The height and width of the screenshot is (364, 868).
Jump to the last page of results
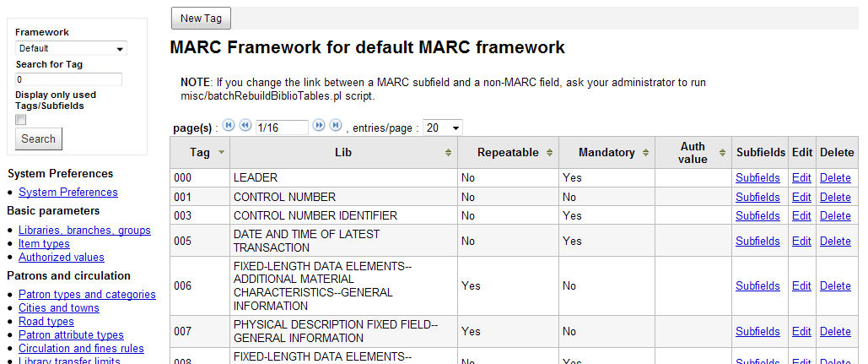point(335,126)
